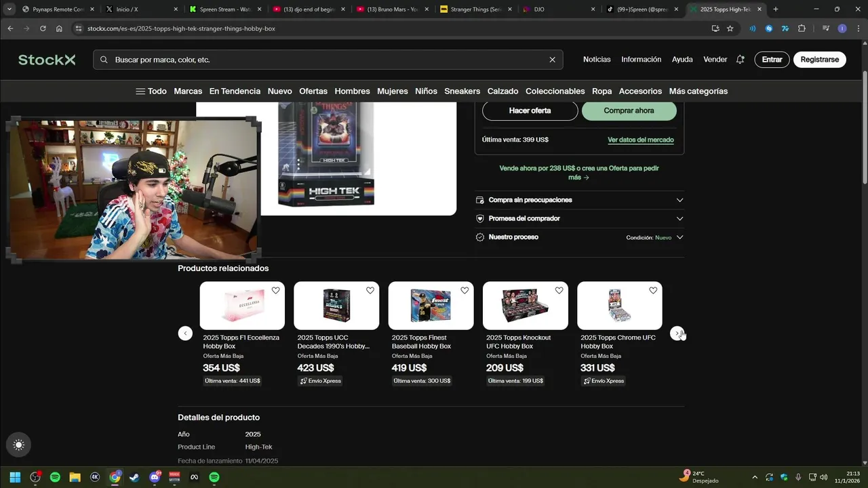Open the Vender header link
Image resolution: width=868 pixels, height=488 pixels.
coord(715,60)
